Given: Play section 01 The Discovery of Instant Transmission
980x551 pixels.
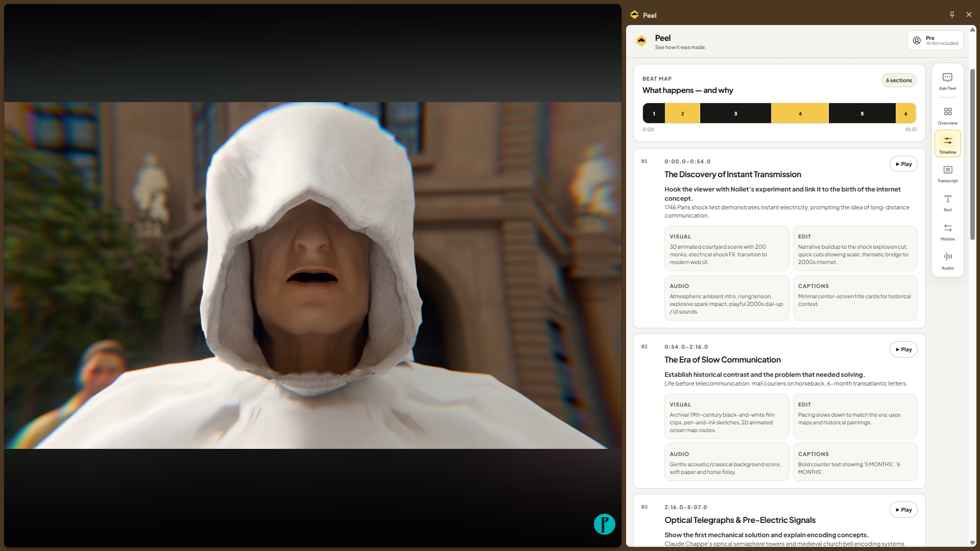Looking at the screenshot, I should pos(903,164).
